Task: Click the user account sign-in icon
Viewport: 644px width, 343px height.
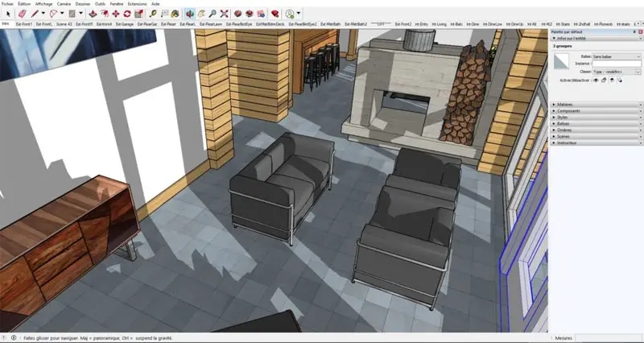Action: tap(290, 14)
